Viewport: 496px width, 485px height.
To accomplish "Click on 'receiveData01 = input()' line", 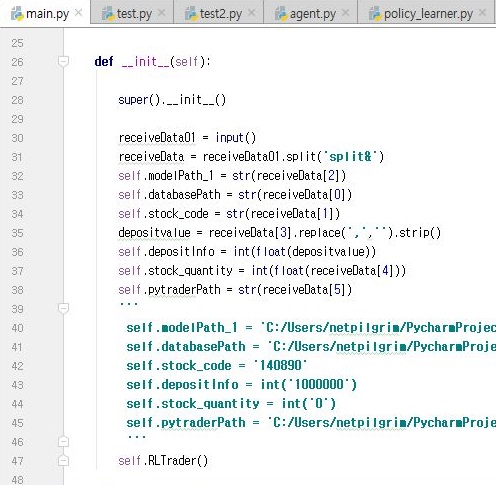I will pos(187,138).
